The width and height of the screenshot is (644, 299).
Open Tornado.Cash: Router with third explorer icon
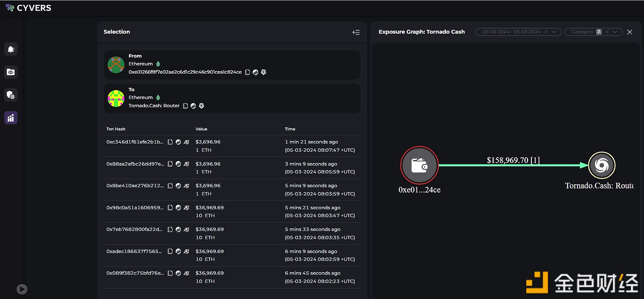tap(201, 106)
